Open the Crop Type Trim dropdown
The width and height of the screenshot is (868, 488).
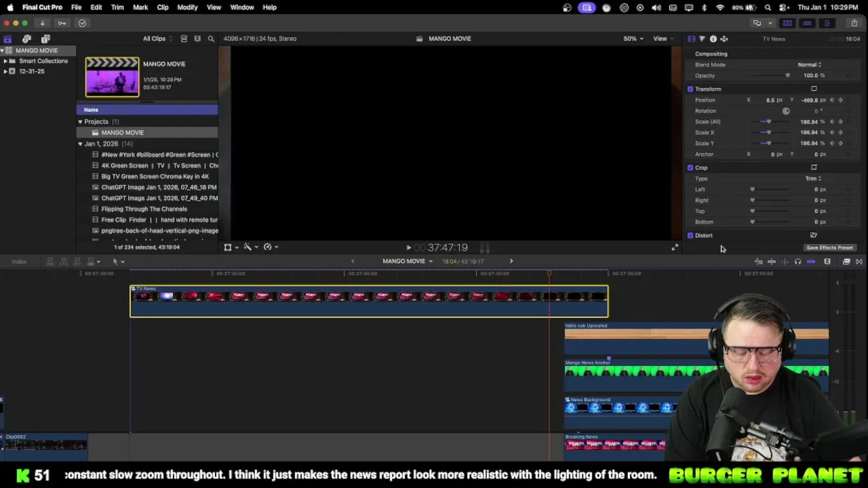click(x=813, y=178)
